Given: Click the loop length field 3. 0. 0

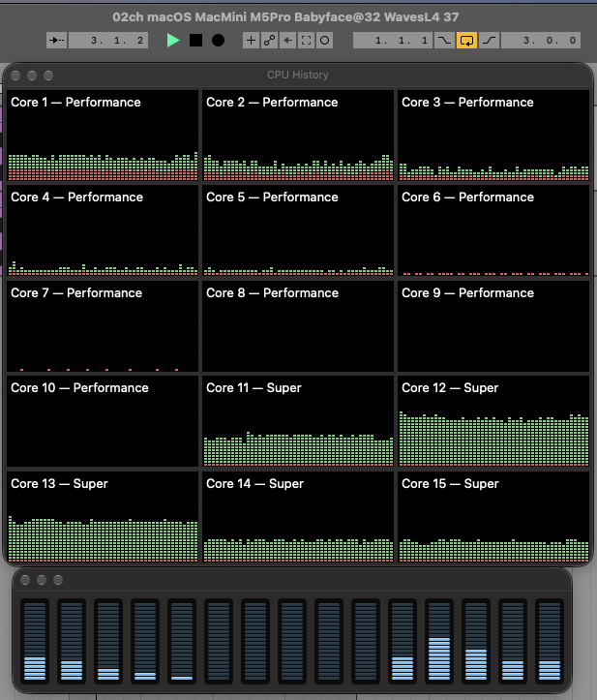Looking at the screenshot, I should click(541, 40).
